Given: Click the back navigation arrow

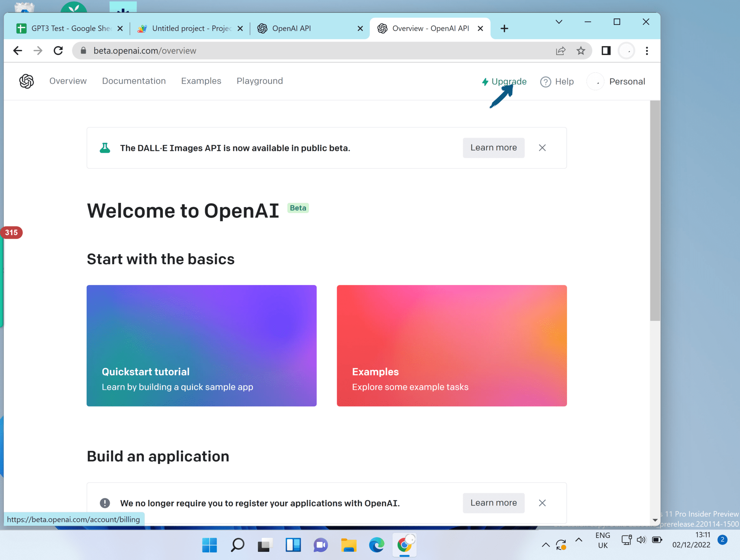Looking at the screenshot, I should click(17, 51).
